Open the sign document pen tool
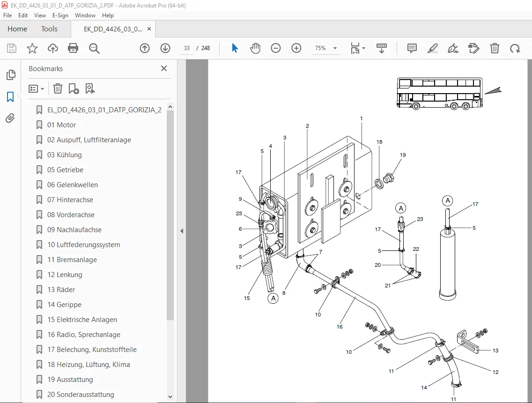532x403 pixels. [x=453, y=48]
